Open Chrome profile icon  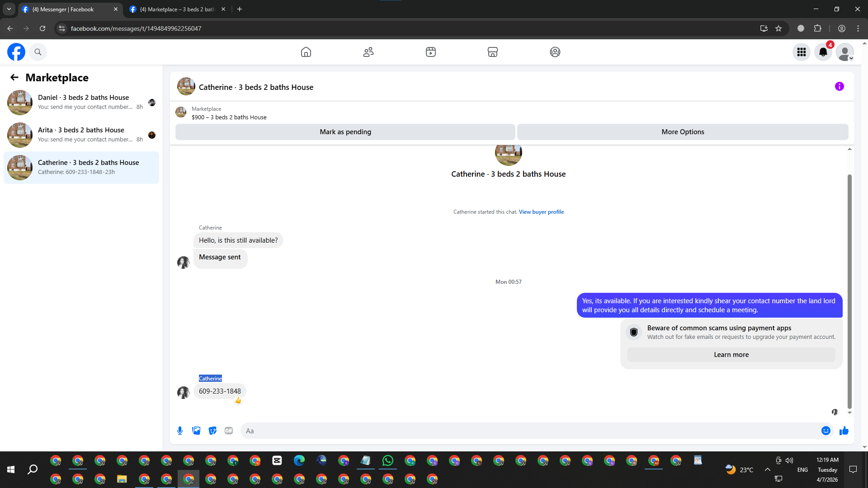click(x=842, y=28)
